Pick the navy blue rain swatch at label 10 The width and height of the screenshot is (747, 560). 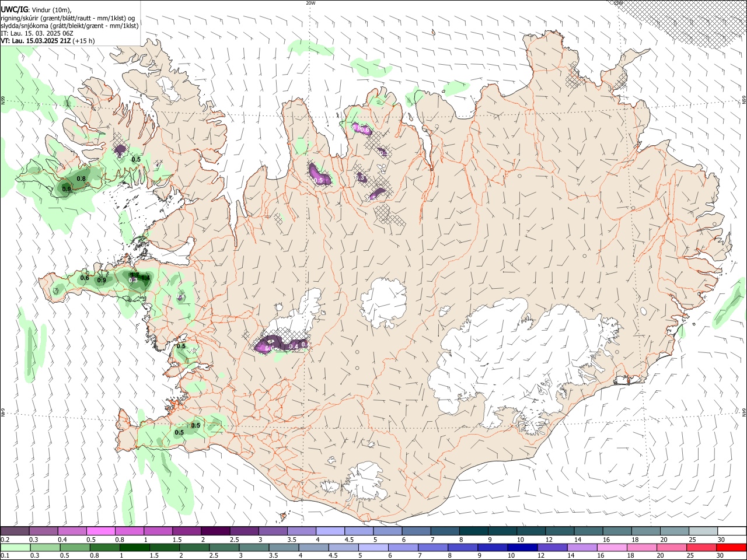pyautogui.click(x=523, y=547)
